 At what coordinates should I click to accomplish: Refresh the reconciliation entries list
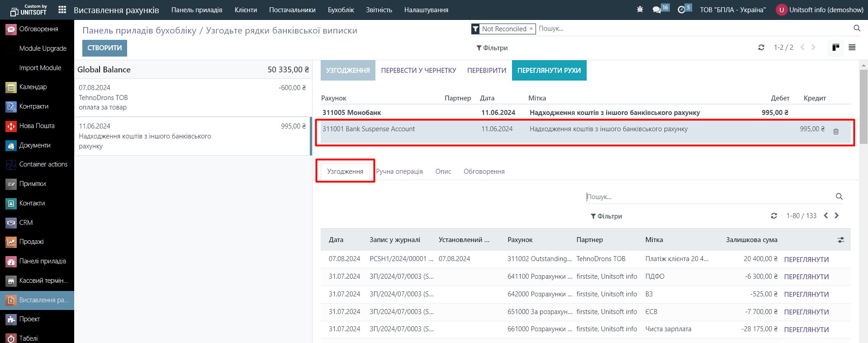coord(774,216)
